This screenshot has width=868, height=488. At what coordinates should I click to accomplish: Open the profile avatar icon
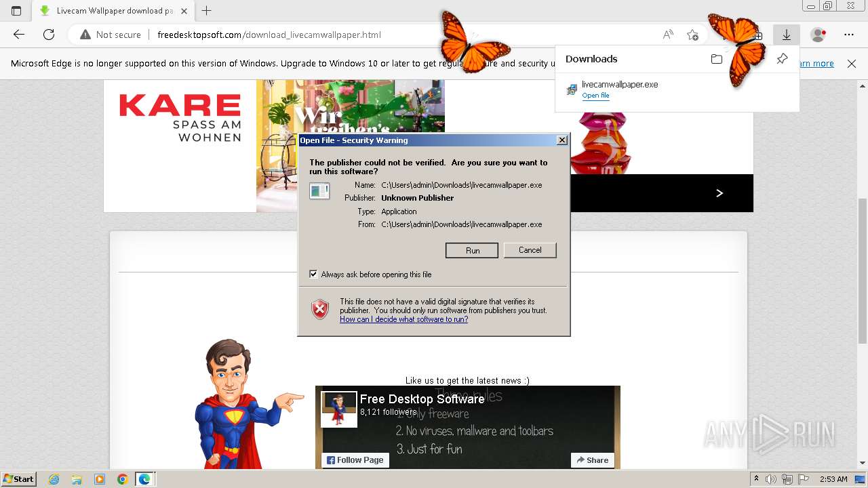click(x=818, y=35)
